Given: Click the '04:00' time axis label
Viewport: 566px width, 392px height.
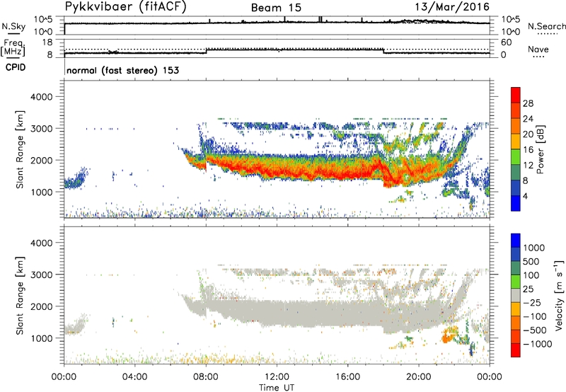Looking at the screenshot, I should tap(135, 377).
